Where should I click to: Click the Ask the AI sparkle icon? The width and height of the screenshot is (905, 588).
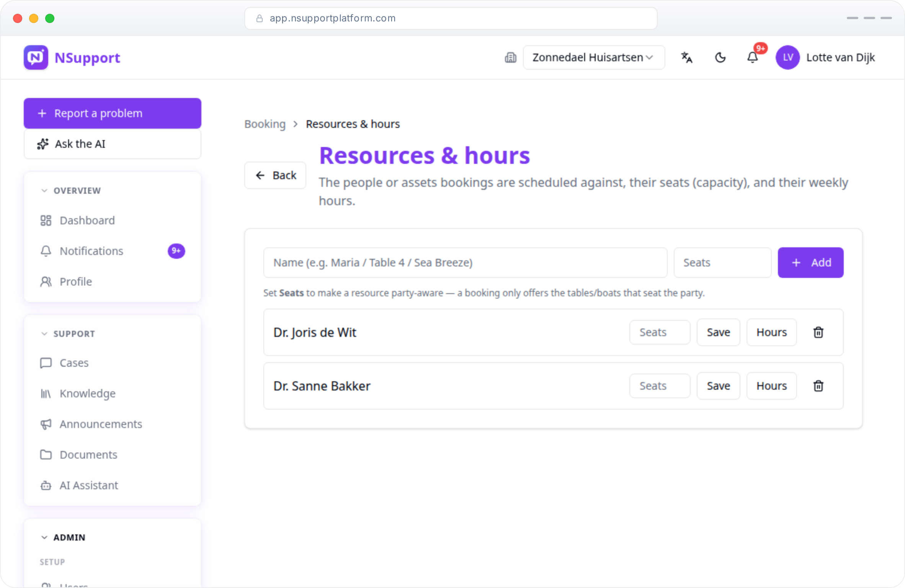click(x=43, y=144)
